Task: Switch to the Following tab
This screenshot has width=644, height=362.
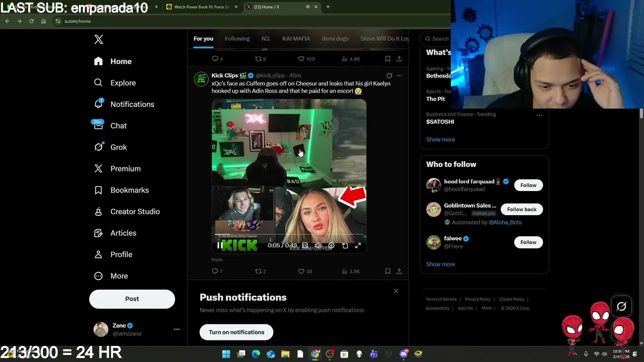Action: (x=237, y=39)
